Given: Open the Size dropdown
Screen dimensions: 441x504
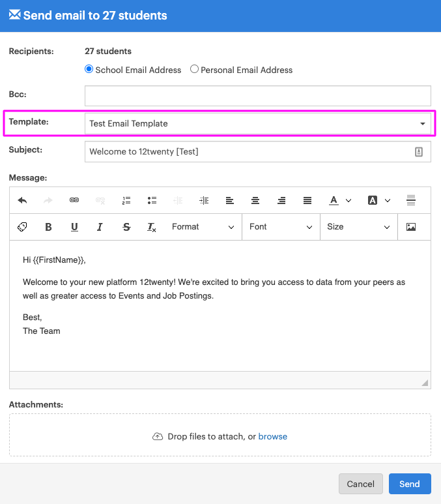Looking at the screenshot, I should 359,227.
